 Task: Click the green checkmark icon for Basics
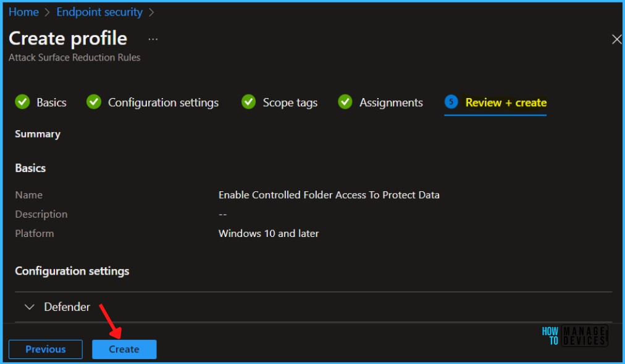click(22, 102)
